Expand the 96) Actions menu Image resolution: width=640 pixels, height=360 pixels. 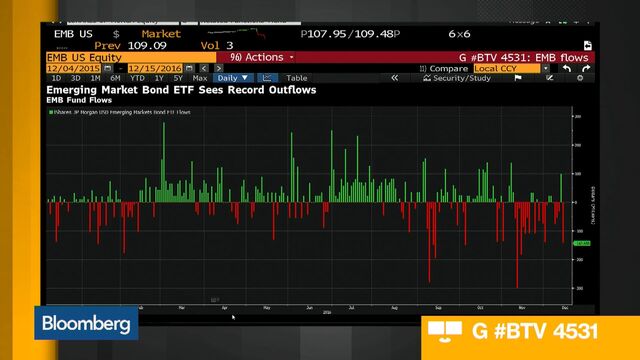[262, 57]
